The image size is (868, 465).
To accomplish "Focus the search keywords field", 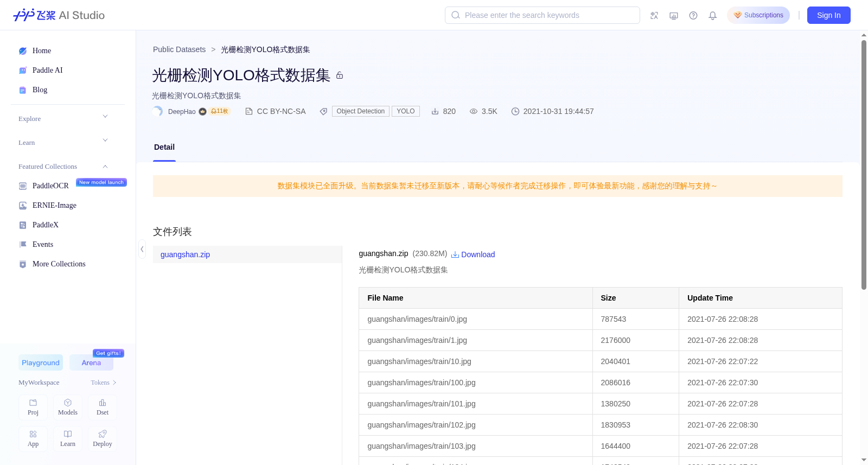I will [x=542, y=15].
